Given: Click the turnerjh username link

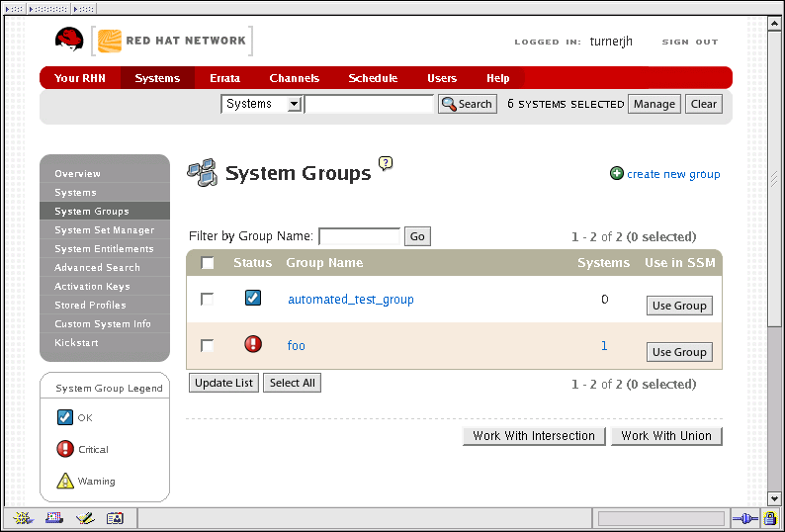Looking at the screenshot, I should pos(611,42).
